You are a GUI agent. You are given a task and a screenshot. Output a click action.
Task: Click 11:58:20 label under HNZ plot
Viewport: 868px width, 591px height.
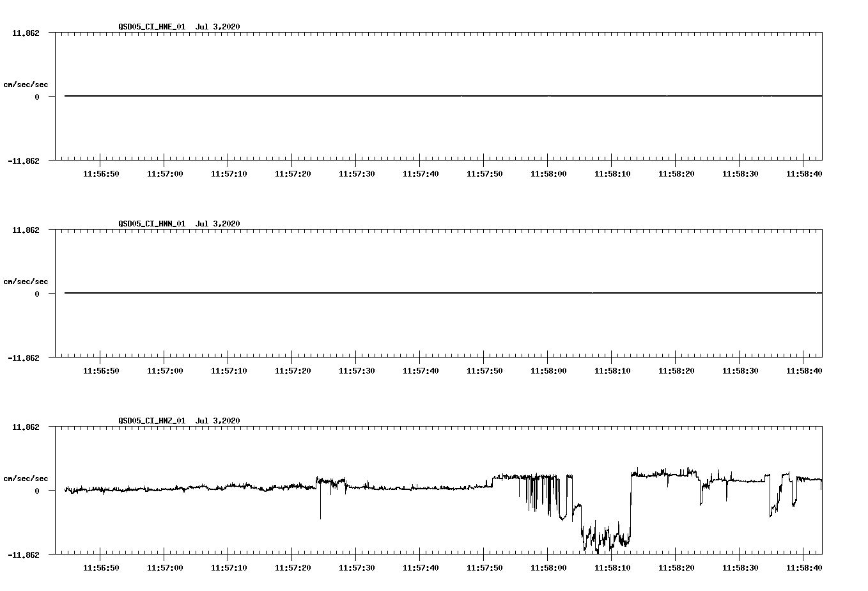click(x=676, y=568)
